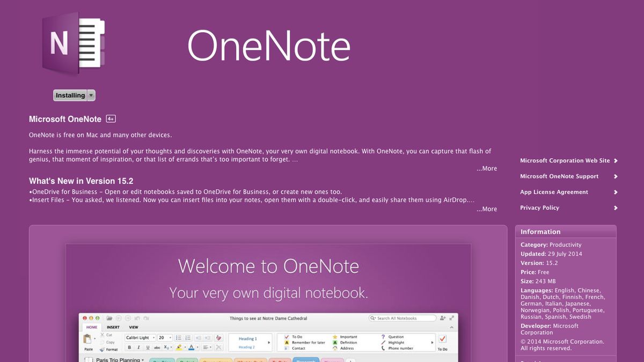Open the App License Agreement link
Screen dimensions: 644x362
(569, 192)
